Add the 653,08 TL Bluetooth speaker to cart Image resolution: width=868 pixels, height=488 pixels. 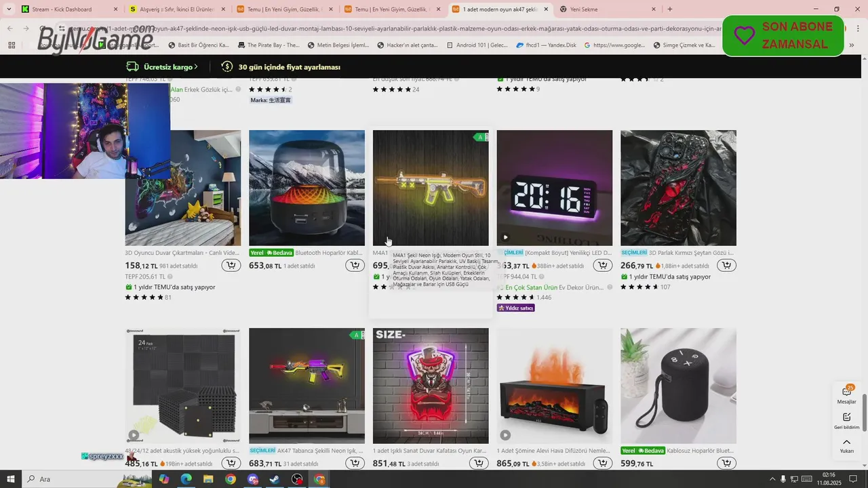click(355, 265)
